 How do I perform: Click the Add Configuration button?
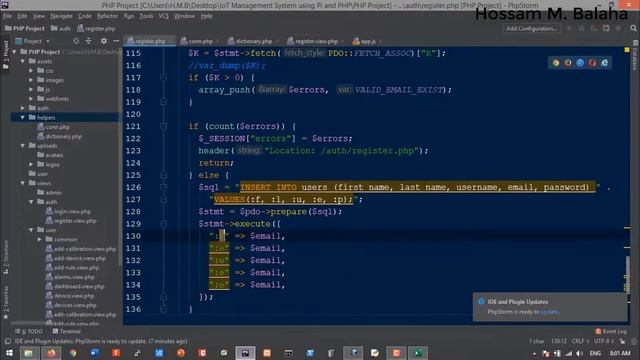(531, 29)
